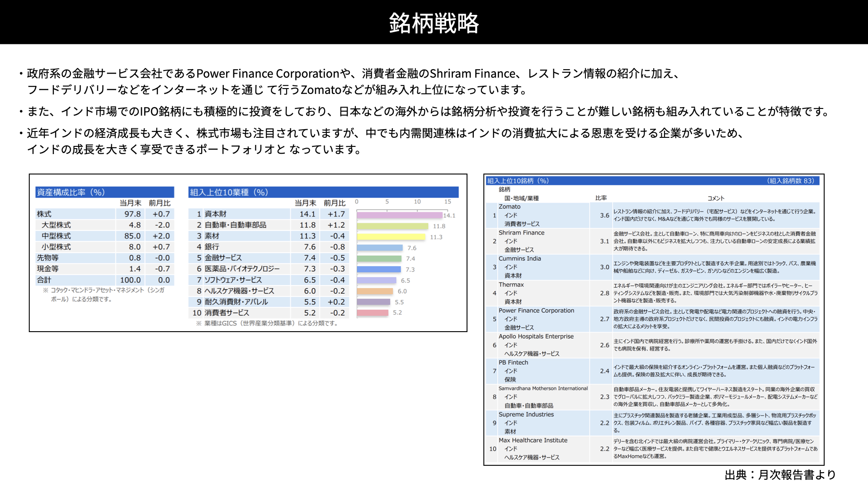
Task: Click Shriram Finance's 3.1 ratio value
Action: tap(604, 241)
